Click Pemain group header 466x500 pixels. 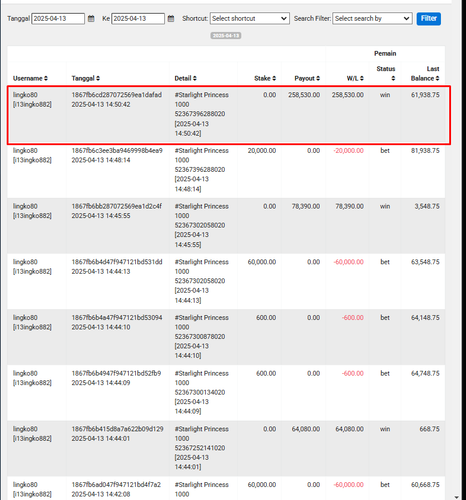click(385, 53)
